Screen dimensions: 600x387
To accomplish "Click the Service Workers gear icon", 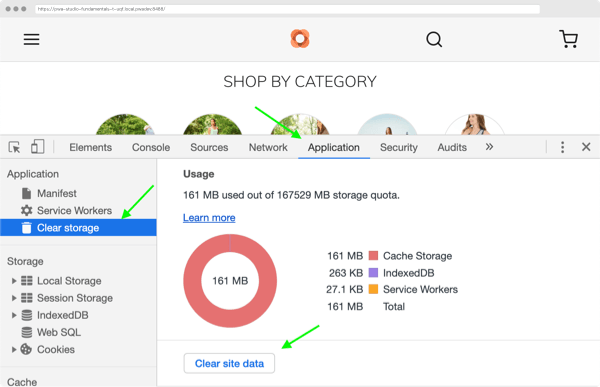I will coord(26,211).
